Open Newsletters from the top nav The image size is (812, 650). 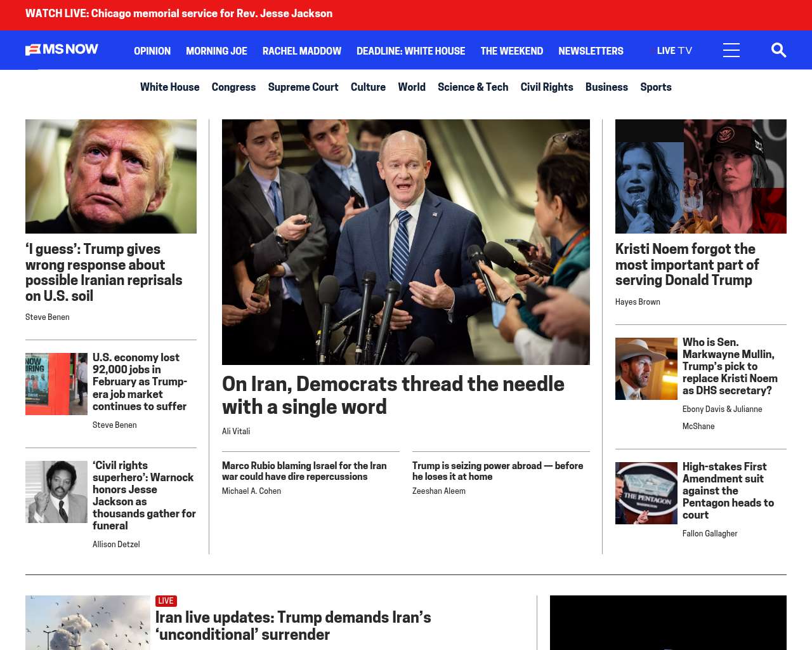pos(591,51)
